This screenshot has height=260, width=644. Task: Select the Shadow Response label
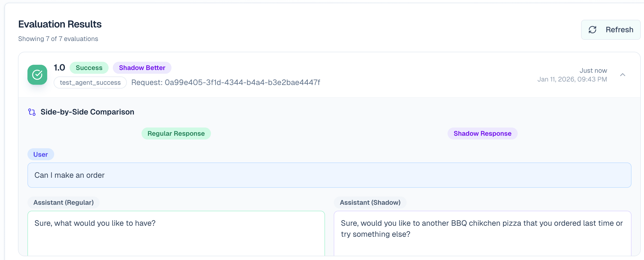[x=482, y=133]
